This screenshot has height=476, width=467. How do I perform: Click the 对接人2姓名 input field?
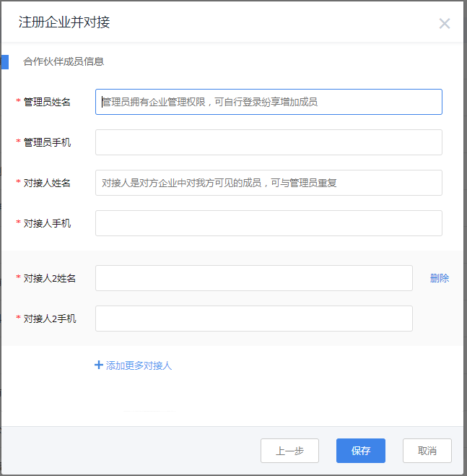[253, 278]
